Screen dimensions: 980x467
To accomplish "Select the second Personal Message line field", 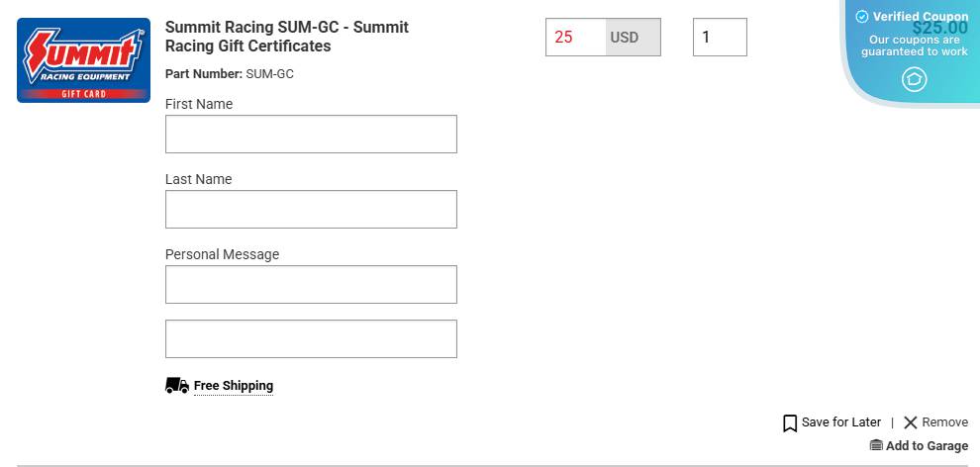I will tap(311, 339).
